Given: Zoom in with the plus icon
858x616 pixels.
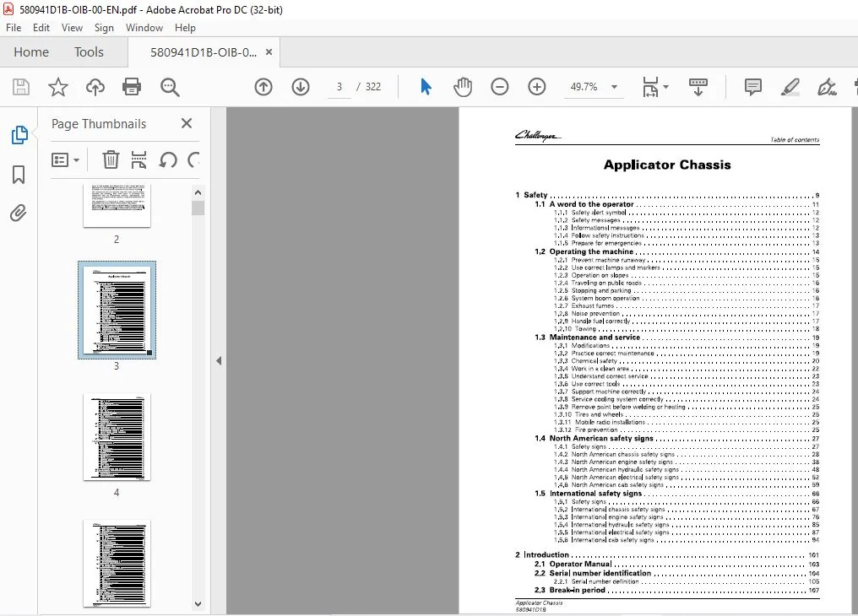Looking at the screenshot, I should pyautogui.click(x=537, y=87).
